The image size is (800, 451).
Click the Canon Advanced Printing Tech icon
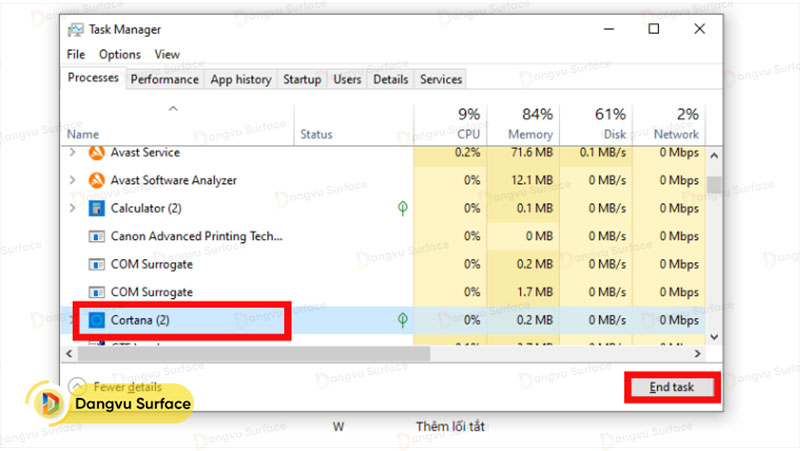pyautogui.click(x=96, y=236)
